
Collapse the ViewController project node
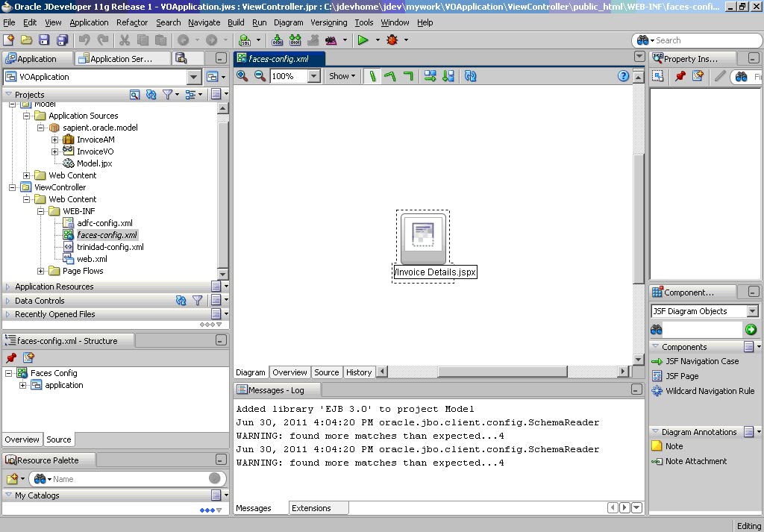tap(12, 187)
